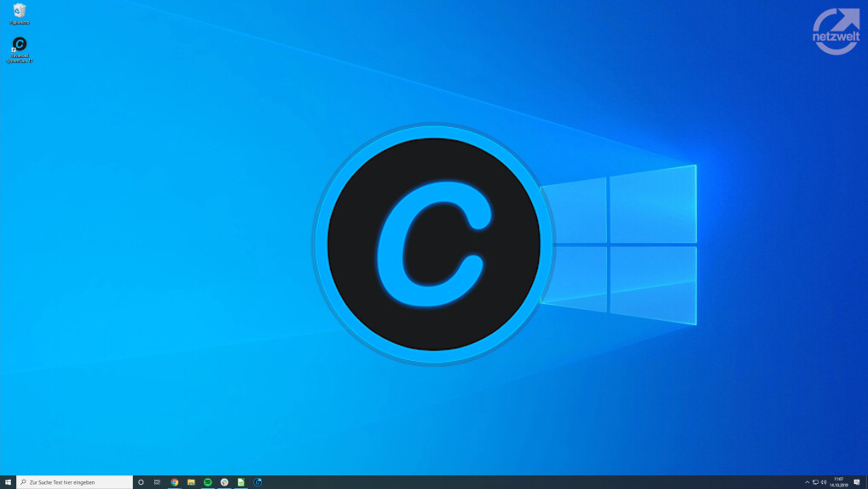
Task: Click the large Advanced SystemCare C logo
Action: (433, 245)
